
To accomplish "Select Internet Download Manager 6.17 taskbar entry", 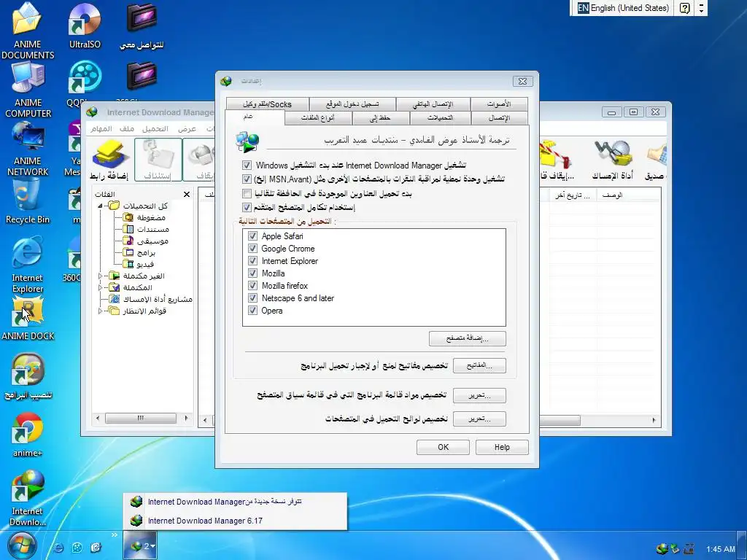I will [235, 521].
